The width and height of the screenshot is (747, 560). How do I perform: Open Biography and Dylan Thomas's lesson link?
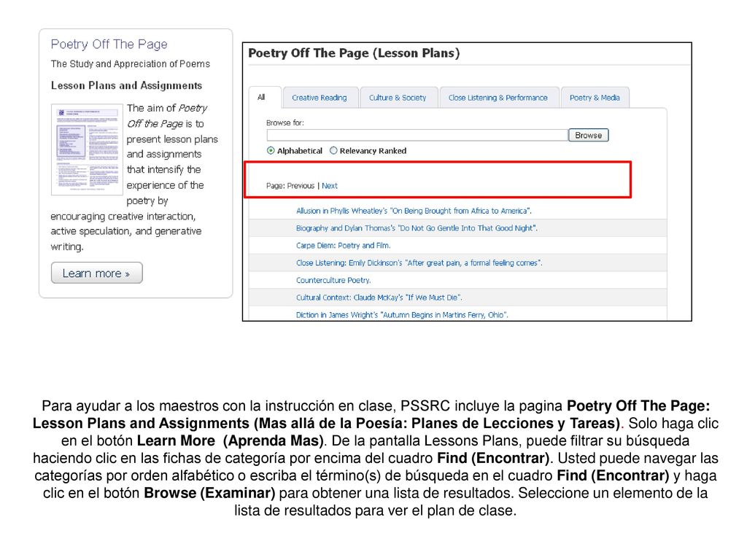417,228
